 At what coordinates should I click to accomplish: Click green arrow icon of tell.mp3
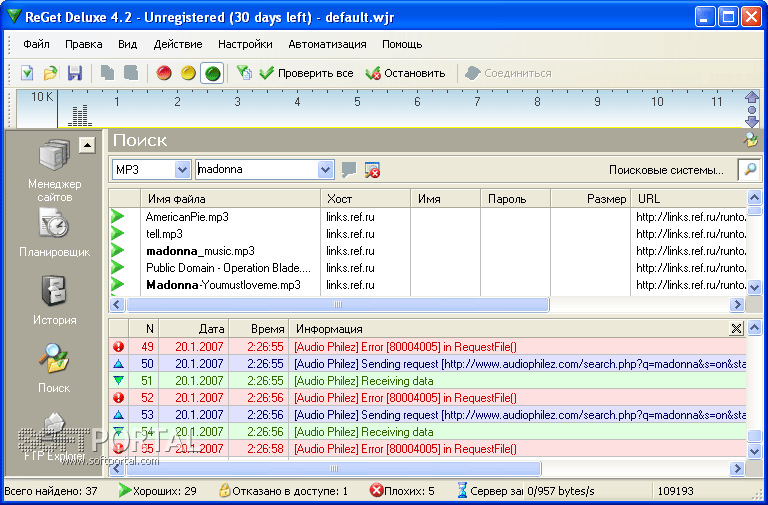[118, 234]
